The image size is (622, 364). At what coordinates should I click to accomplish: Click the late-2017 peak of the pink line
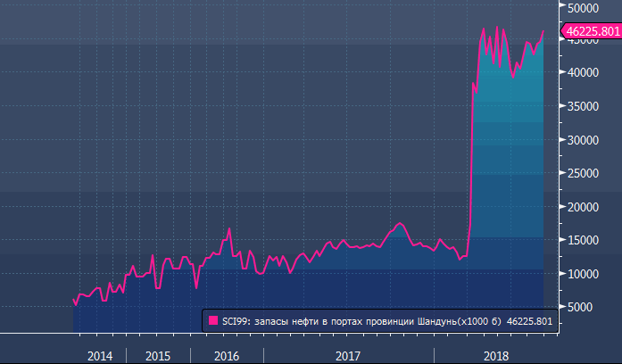pos(399,222)
